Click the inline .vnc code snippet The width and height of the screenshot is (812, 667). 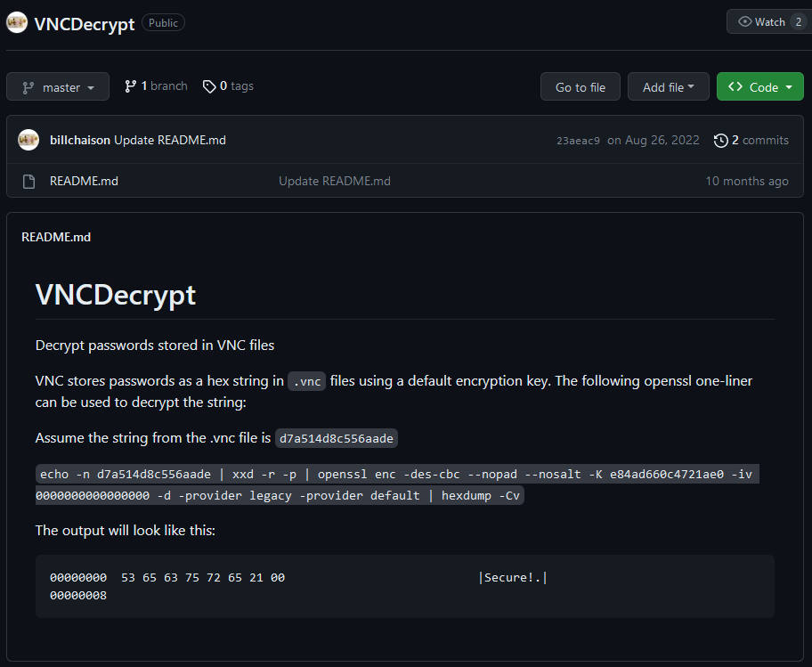306,382
